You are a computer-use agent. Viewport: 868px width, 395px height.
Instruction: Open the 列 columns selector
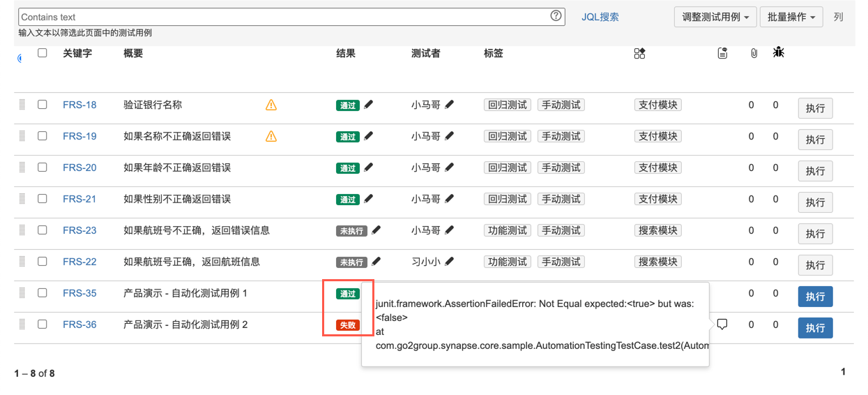tap(838, 17)
